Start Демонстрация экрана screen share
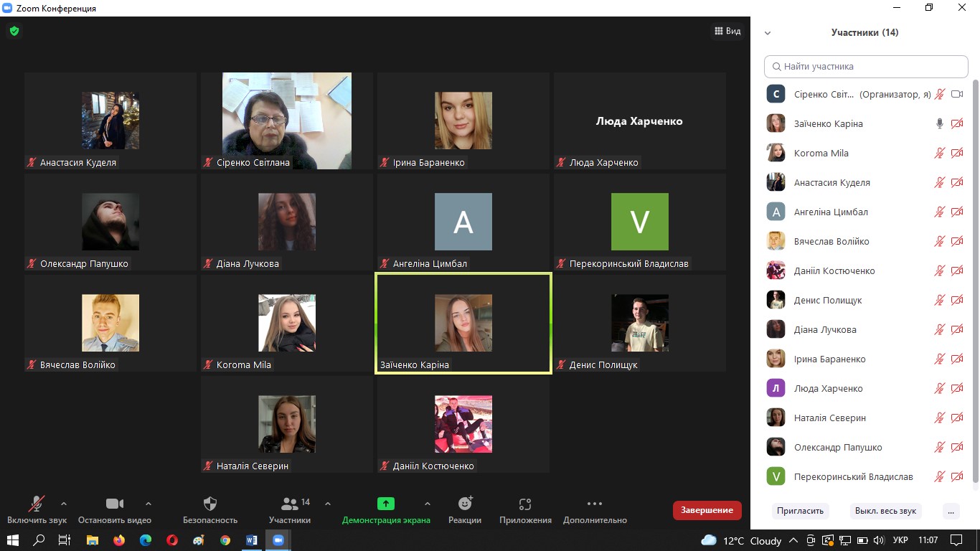The image size is (980, 551). (386, 504)
